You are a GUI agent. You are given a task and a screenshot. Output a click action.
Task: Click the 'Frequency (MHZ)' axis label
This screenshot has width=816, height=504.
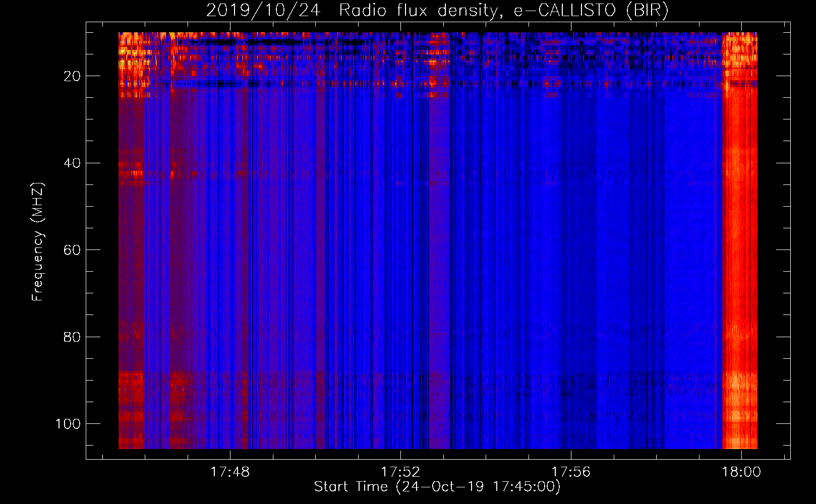(38, 242)
